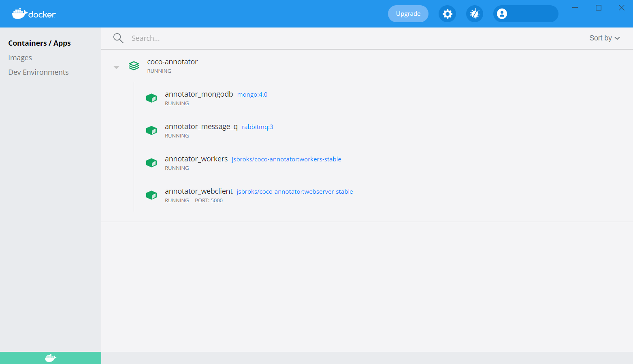Select the annotator_message_q container name

(201, 127)
